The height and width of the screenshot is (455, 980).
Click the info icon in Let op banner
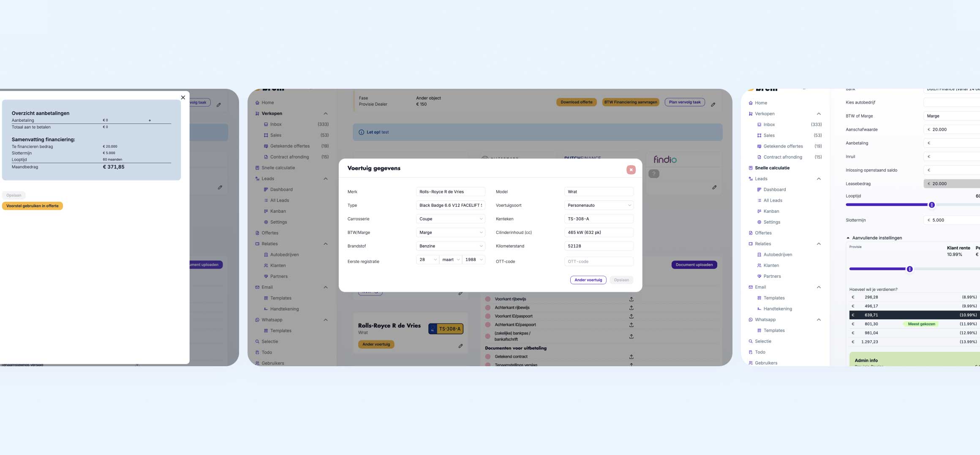(x=361, y=132)
